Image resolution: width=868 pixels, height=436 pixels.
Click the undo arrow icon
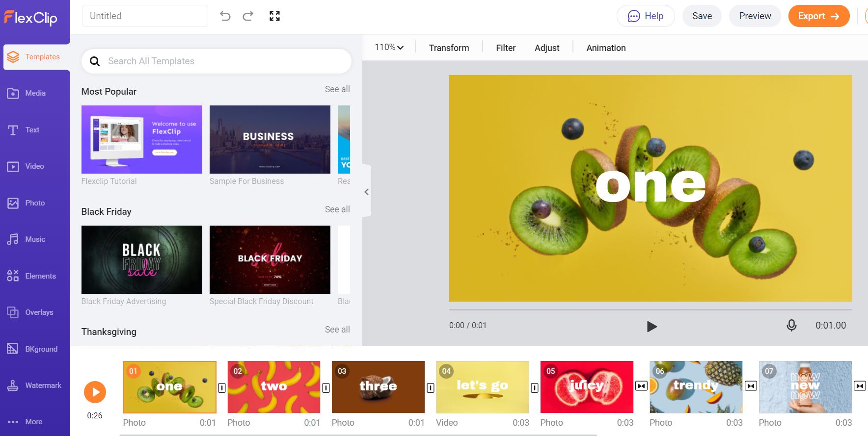click(x=225, y=16)
